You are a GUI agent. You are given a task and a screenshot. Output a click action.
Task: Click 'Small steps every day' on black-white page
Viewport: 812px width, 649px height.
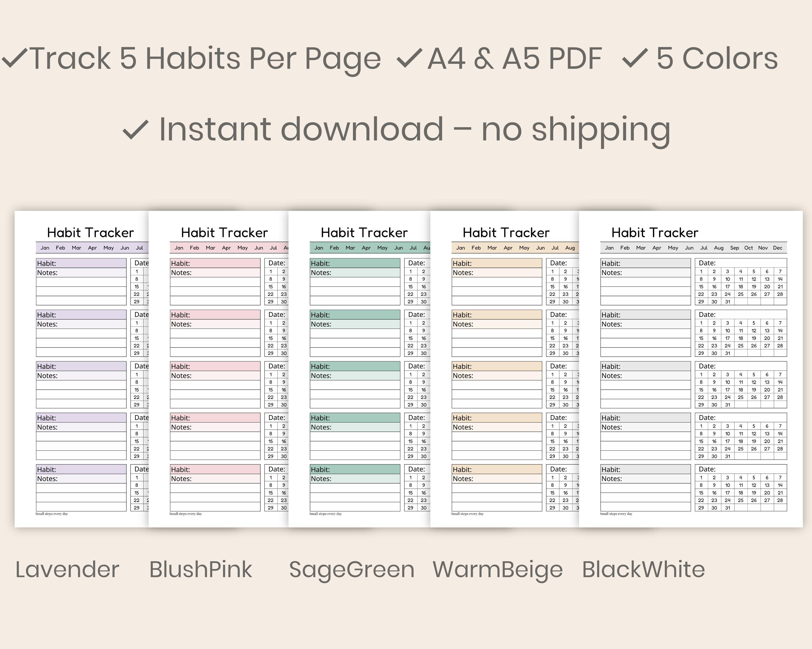pos(616,514)
